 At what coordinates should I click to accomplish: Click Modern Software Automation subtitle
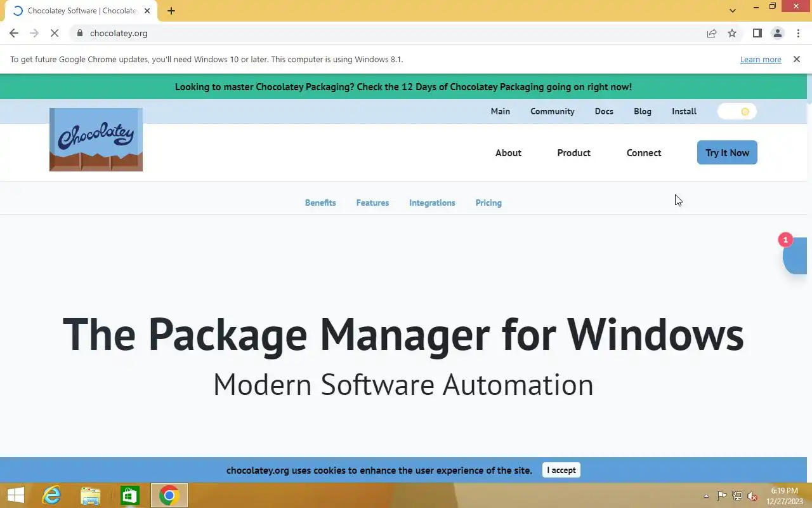coord(403,385)
